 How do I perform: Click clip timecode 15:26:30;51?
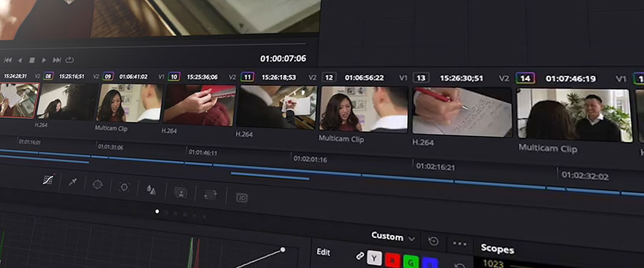click(462, 78)
